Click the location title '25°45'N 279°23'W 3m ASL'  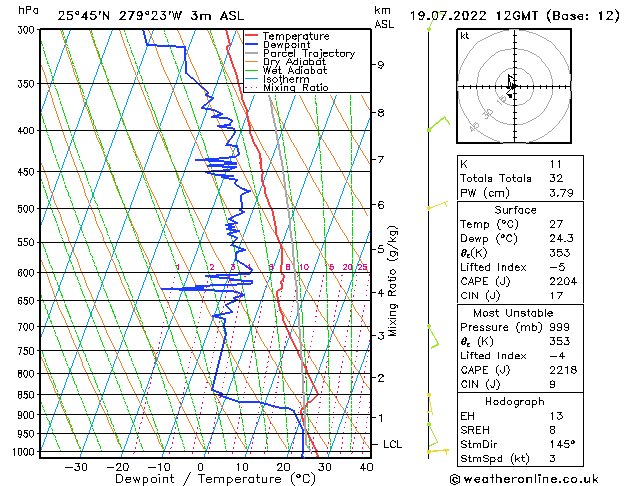click(150, 16)
